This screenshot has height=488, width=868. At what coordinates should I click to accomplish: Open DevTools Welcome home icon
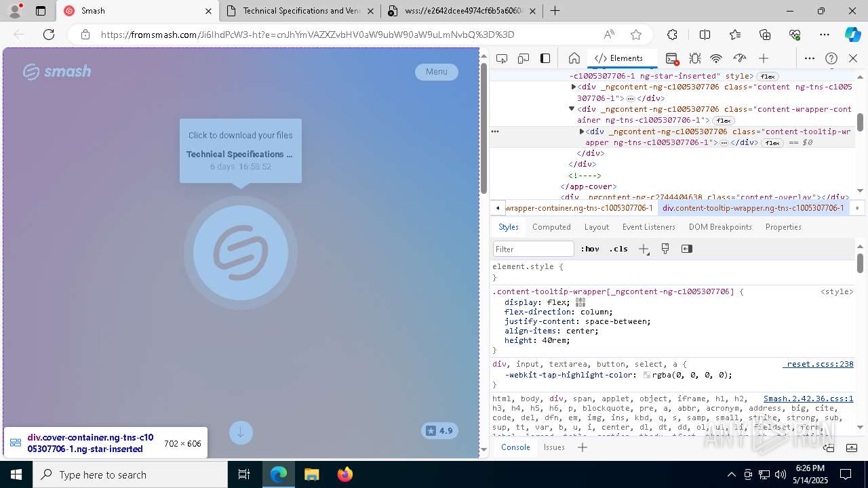pyautogui.click(x=574, y=58)
